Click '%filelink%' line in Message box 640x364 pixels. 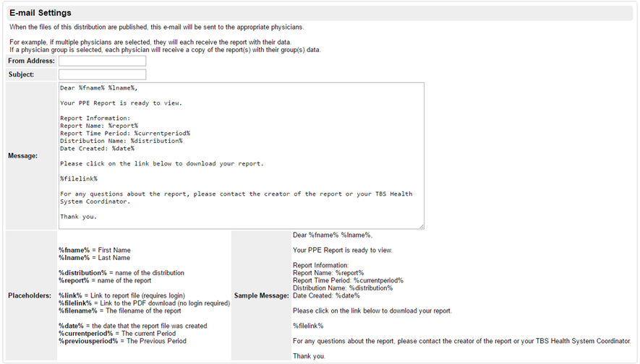tap(79, 178)
